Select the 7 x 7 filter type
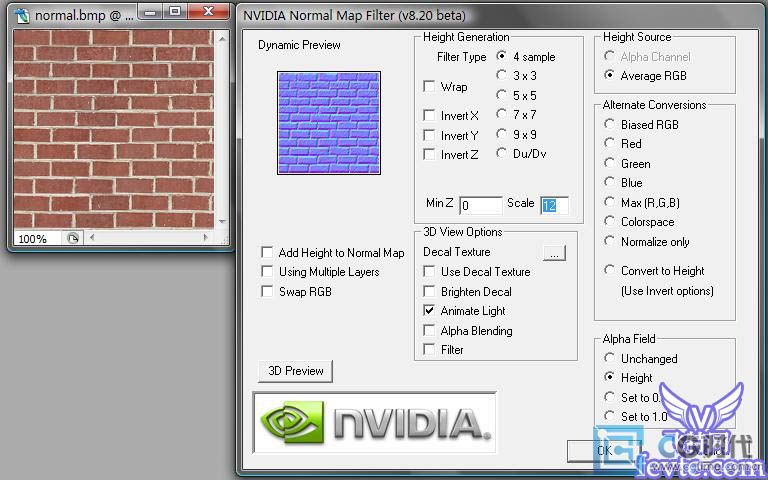 pos(501,114)
